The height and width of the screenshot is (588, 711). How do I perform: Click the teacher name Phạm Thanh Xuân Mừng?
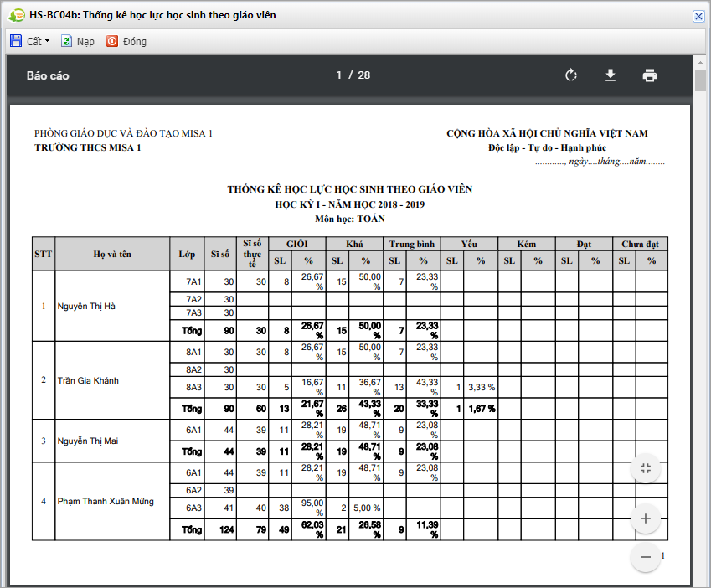pyautogui.click(x=106, y=502)
